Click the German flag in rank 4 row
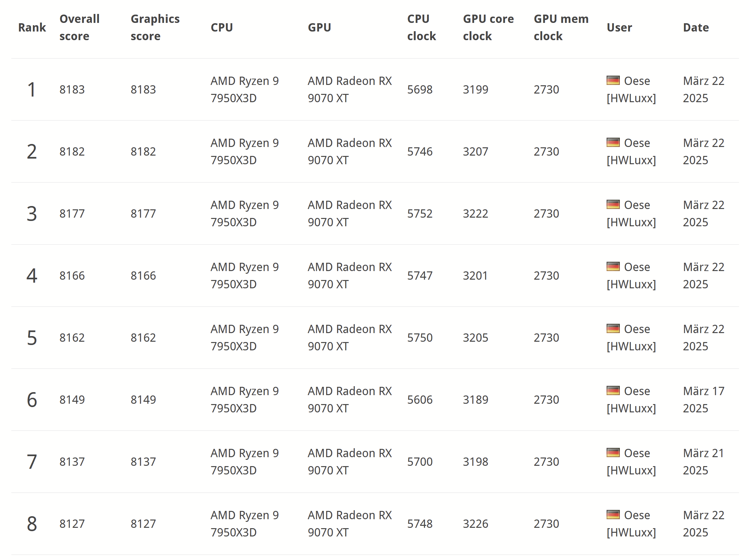Image resolution: width=749 pixels, height=560 pixels. [x=613, y=267]
